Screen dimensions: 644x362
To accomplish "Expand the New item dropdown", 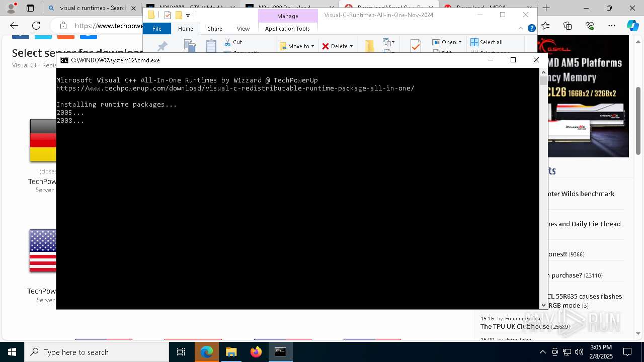I will coord(388,42).
